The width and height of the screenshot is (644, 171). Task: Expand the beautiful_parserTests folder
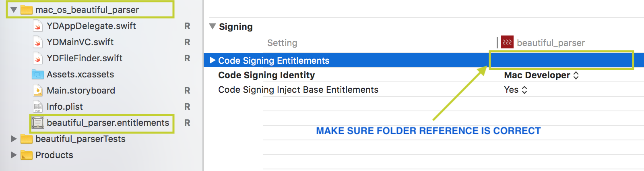14,139
